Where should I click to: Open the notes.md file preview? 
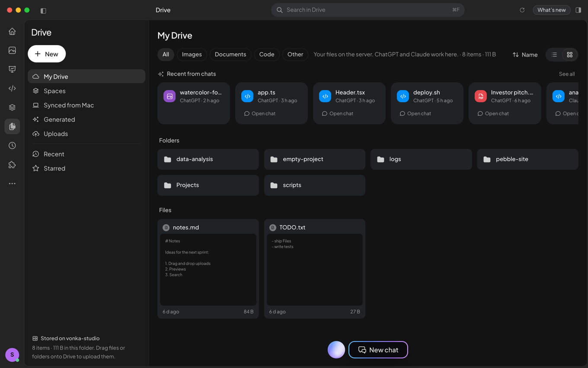208,270
